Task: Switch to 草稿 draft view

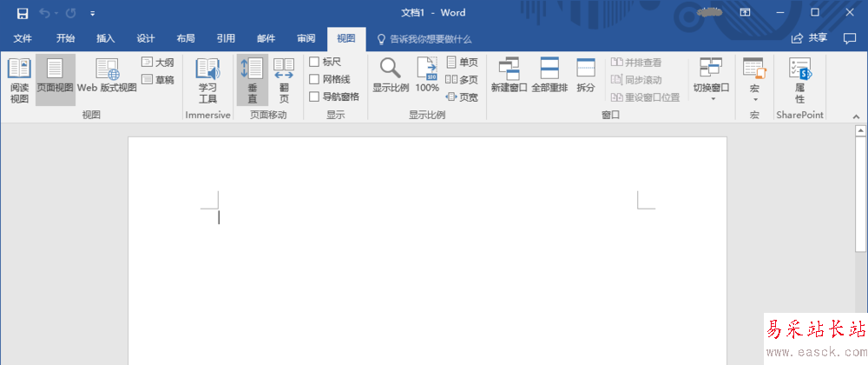Action: pos(158,80)
